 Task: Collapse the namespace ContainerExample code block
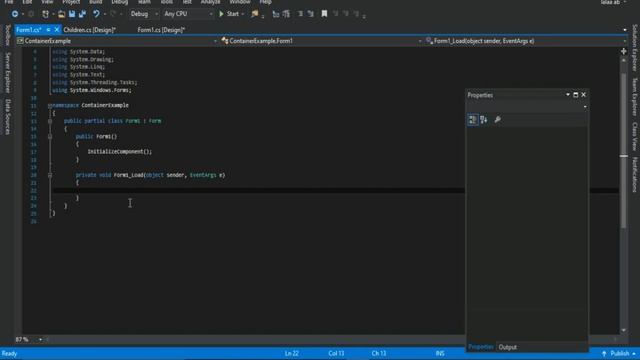point(50,105)
